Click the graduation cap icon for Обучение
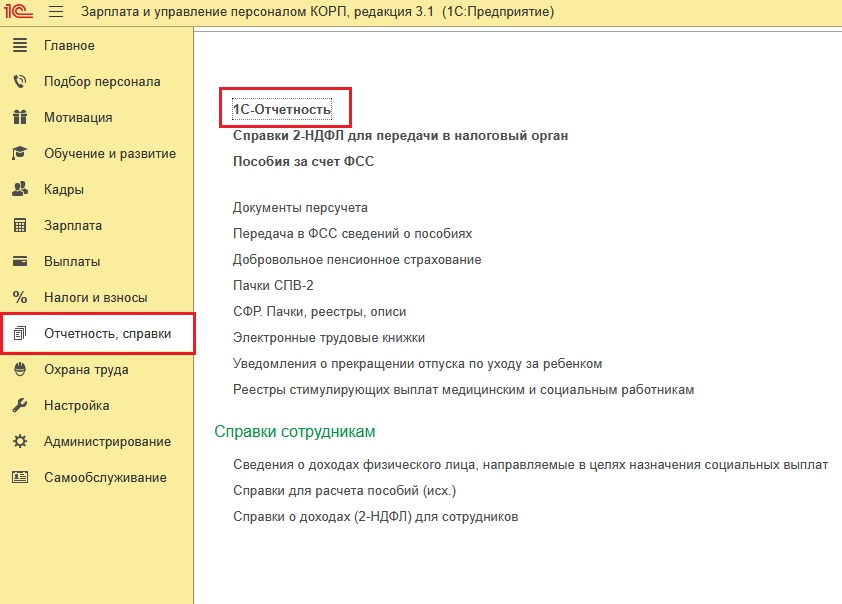842x604 pixels. [x=19, y=154]
